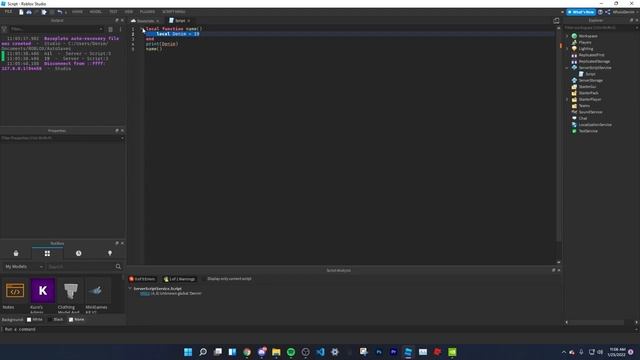Select the MiniGames model thumbnail
The width and height of the screenshot is (640, 360).
98,291
